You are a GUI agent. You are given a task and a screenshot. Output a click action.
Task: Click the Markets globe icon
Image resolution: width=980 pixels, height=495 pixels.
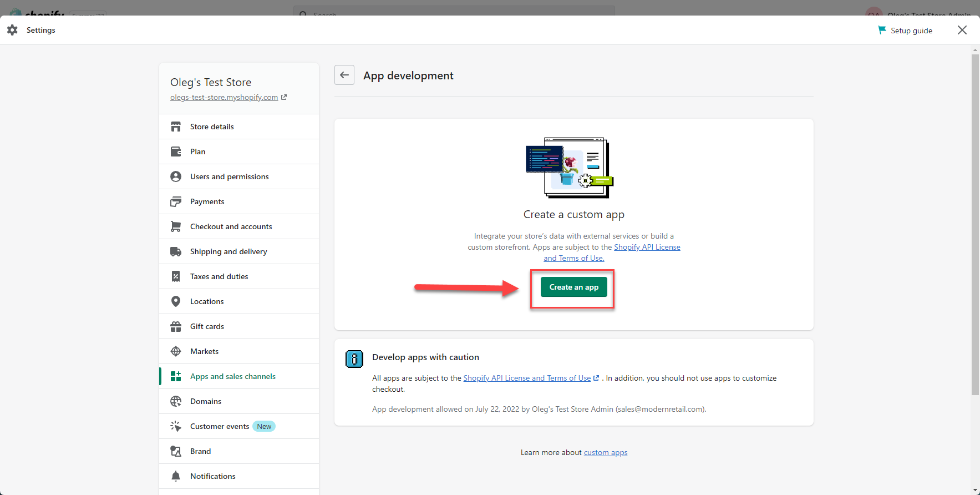point(176,351)
